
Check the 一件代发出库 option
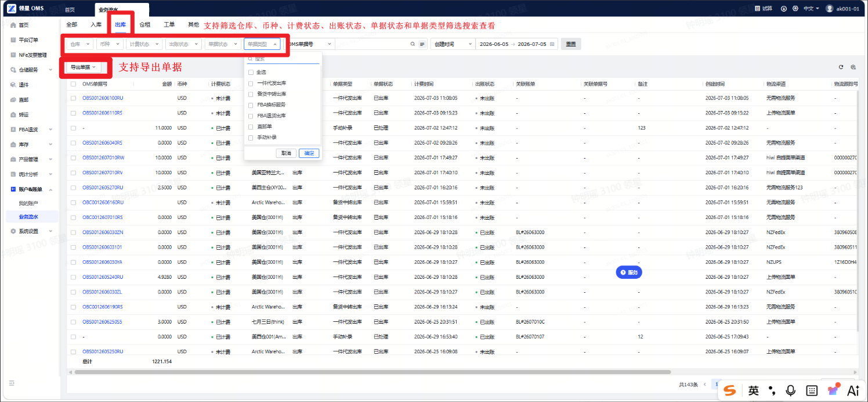tap(251, 83)
